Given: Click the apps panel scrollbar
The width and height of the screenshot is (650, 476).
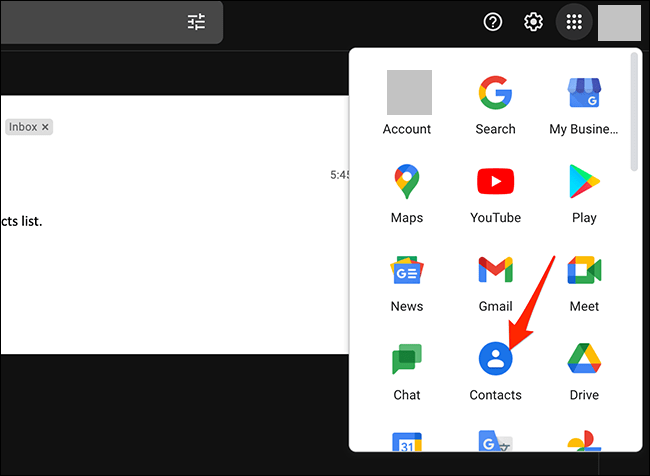Looking at the screenshot, I should point(634,112).
